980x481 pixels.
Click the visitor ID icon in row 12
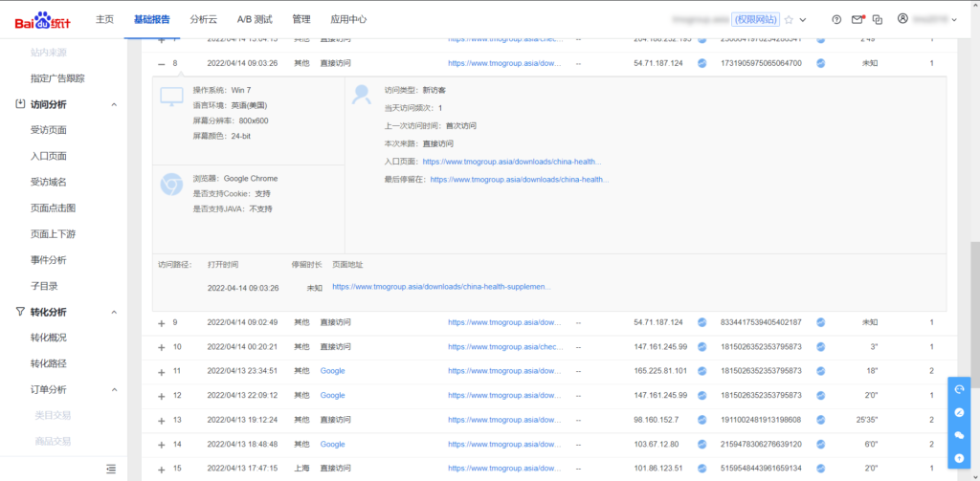pos(820,396)
